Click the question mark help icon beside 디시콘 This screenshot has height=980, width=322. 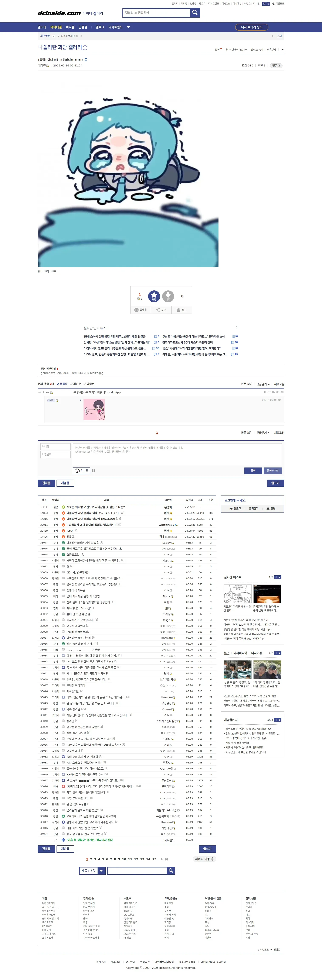coord(93,471)
